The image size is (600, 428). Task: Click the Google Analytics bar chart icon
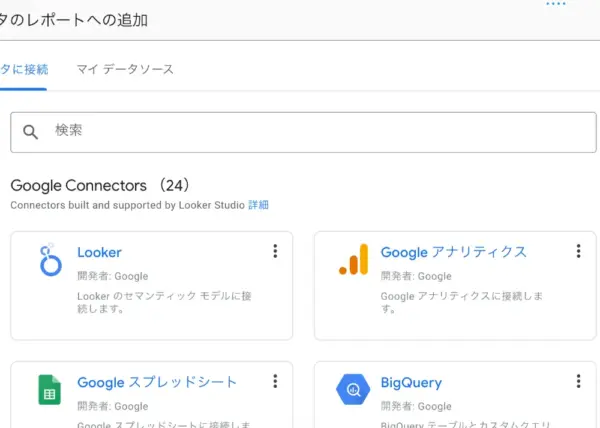tap(354, 260)
